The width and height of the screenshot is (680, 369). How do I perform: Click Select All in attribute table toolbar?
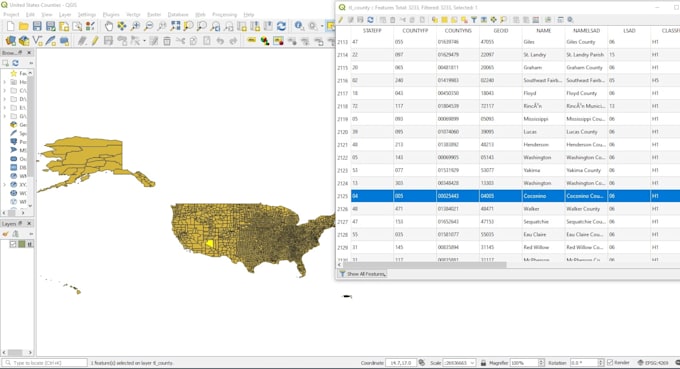pos(445,20)
